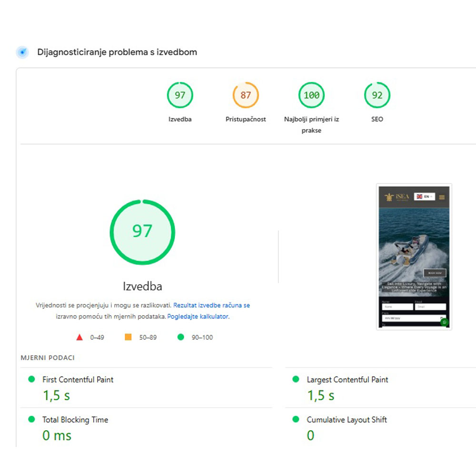
Task: Click the green WhatsApp icon in the preview
Action: 445,322
